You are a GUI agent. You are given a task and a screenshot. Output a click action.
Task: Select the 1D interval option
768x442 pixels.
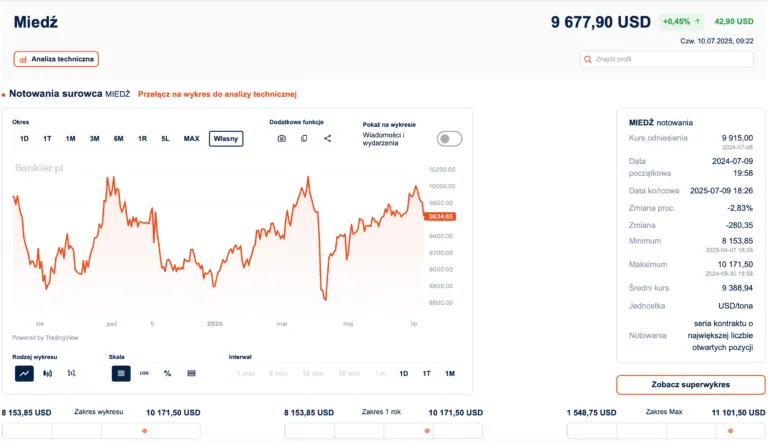404,373
